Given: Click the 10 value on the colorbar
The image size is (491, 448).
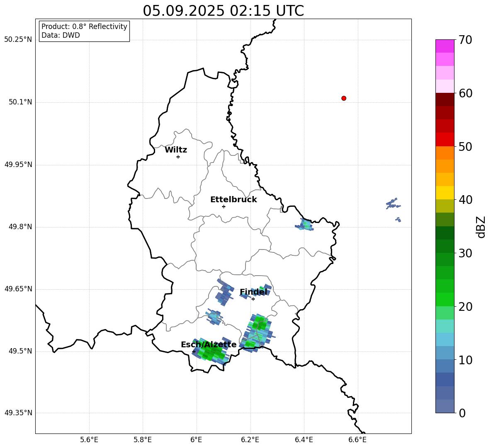Looking at the screenshot, I should coord(465,360).
